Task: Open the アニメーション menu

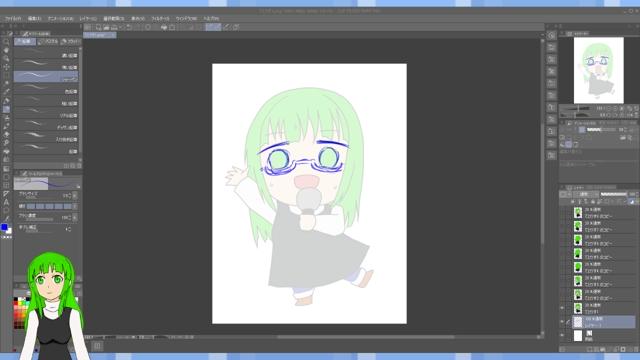Action: coord(60,19)
